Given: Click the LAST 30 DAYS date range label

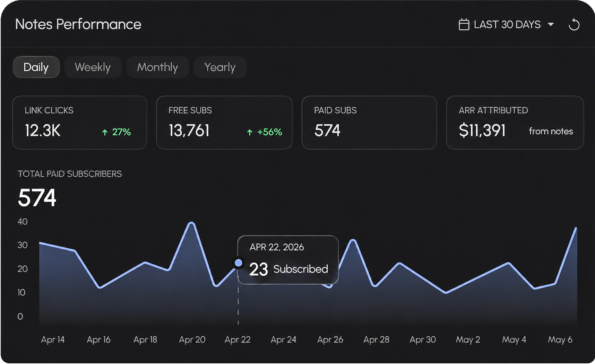Looking at the screenshot, I should (x=507, y=25).
